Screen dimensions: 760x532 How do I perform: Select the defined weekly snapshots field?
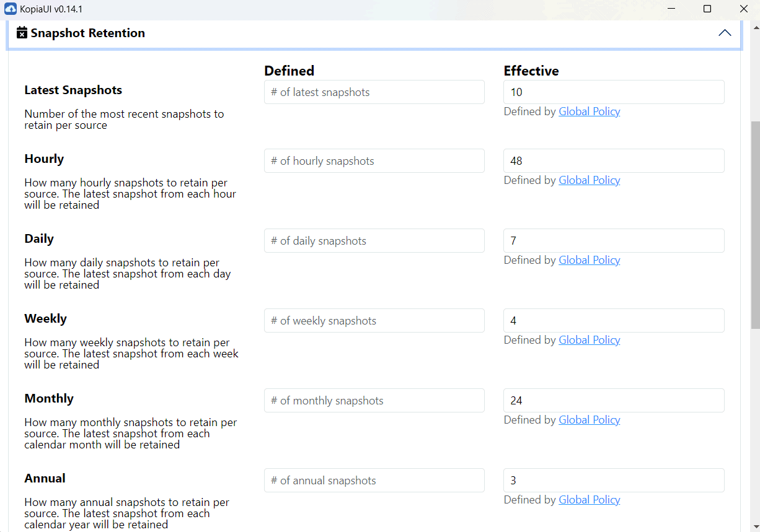(x=374, y=321)
